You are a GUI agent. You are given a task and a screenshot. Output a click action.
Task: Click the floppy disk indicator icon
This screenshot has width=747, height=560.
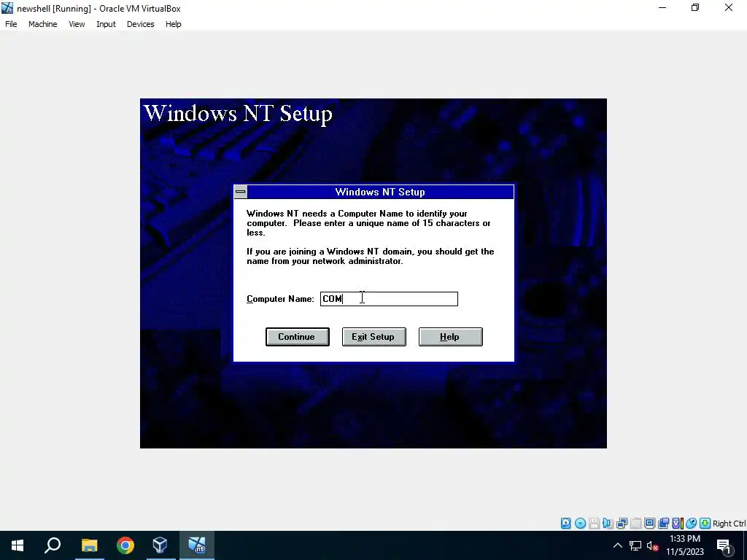(594, 524)
